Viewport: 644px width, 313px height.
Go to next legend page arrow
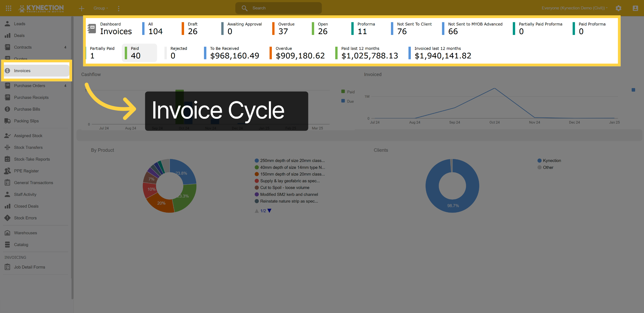pos(269,211)
